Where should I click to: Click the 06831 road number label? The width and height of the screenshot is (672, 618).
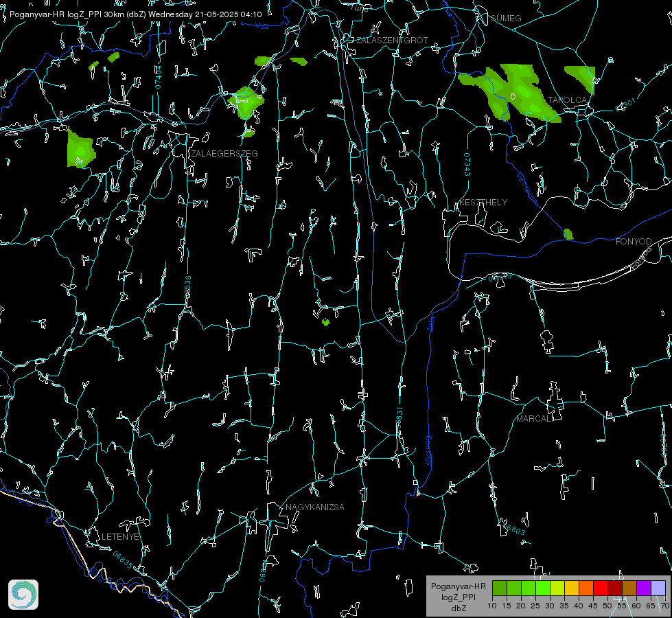click(399, 418)
